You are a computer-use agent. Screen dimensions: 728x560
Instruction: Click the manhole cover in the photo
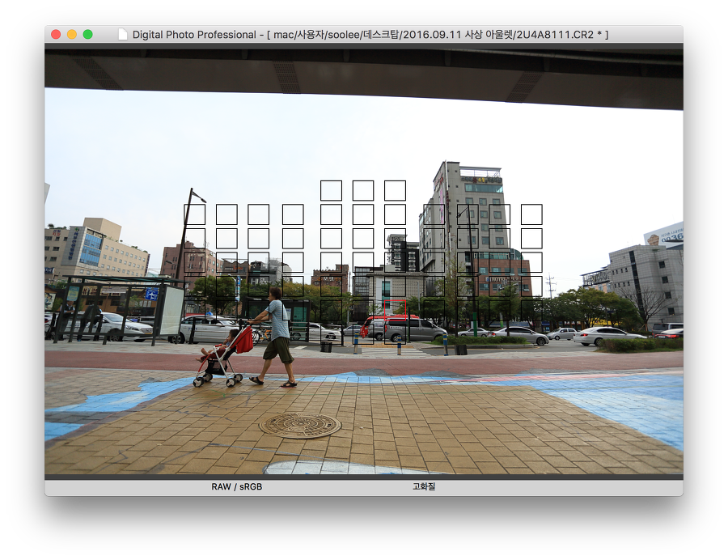pyautogui.click(x=300, y=425)
